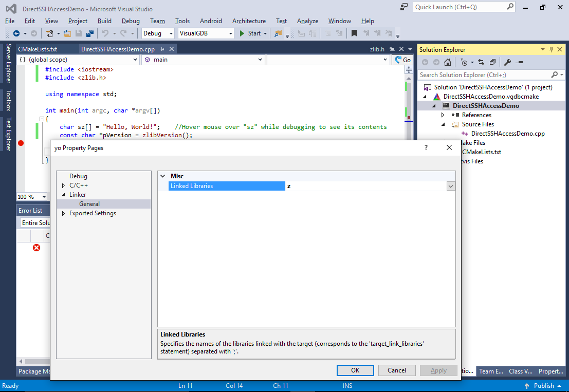Click the Open File toolbar icon

(67, 33)
